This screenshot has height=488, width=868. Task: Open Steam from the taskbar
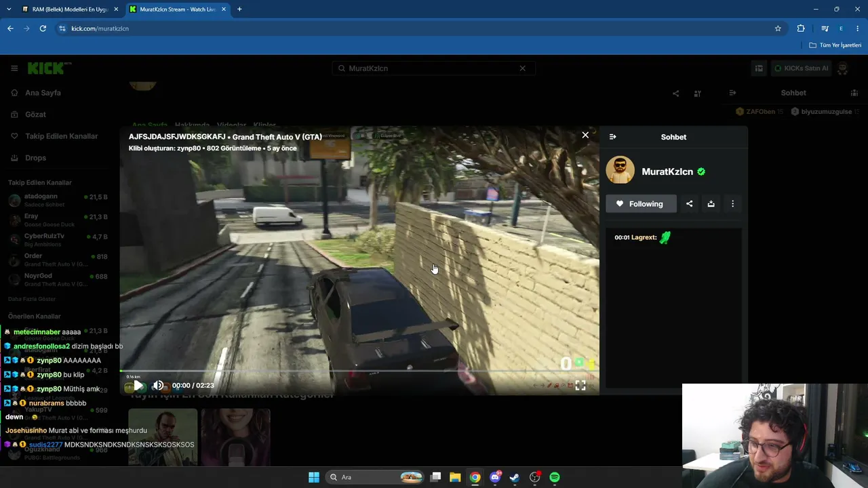(x=515, y=477)
